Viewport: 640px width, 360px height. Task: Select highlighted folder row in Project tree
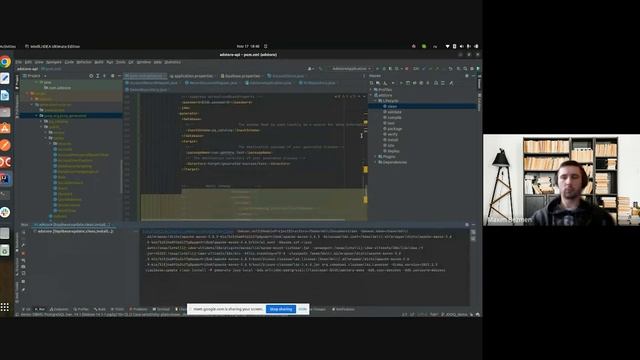coord(71,116)
